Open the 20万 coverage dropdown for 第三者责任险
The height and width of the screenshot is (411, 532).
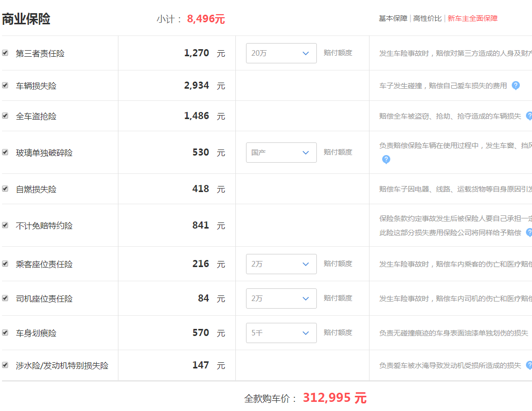click(281, 53)
